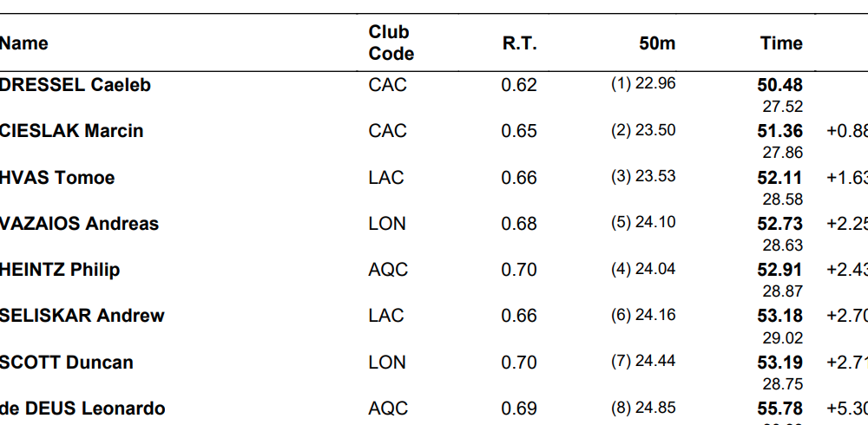
Task: Click the second-lap split 27.52
Action: pyautogui.click(x=782, y=107)
